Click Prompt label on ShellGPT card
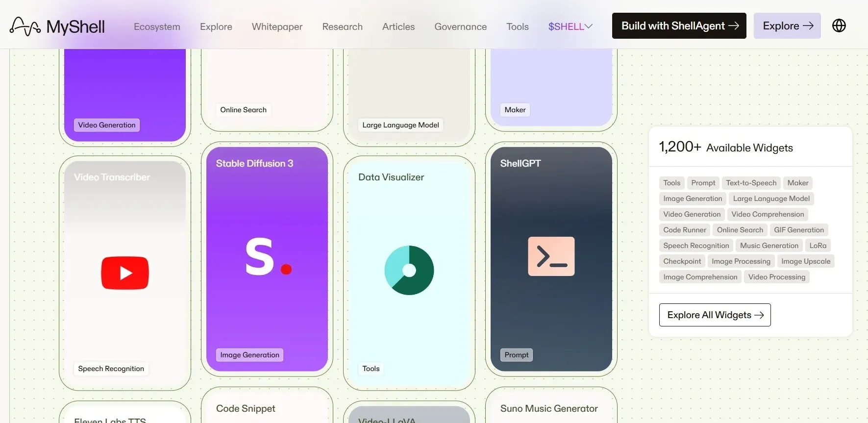868x423 pixels. [x=517, y=355]
